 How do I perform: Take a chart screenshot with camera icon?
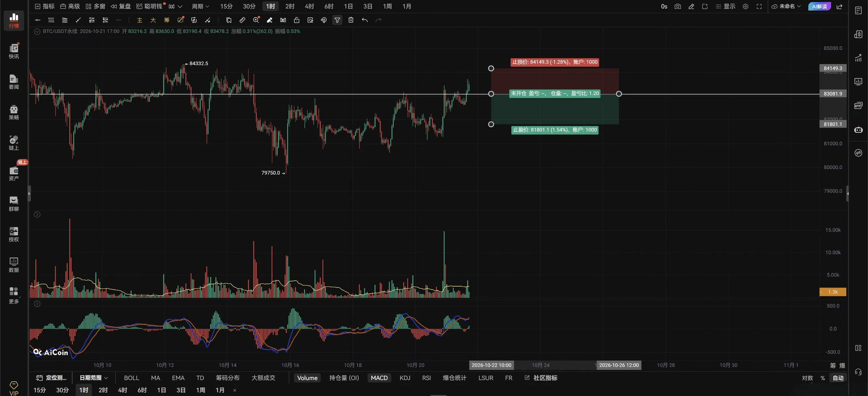(x=678, y=6)
